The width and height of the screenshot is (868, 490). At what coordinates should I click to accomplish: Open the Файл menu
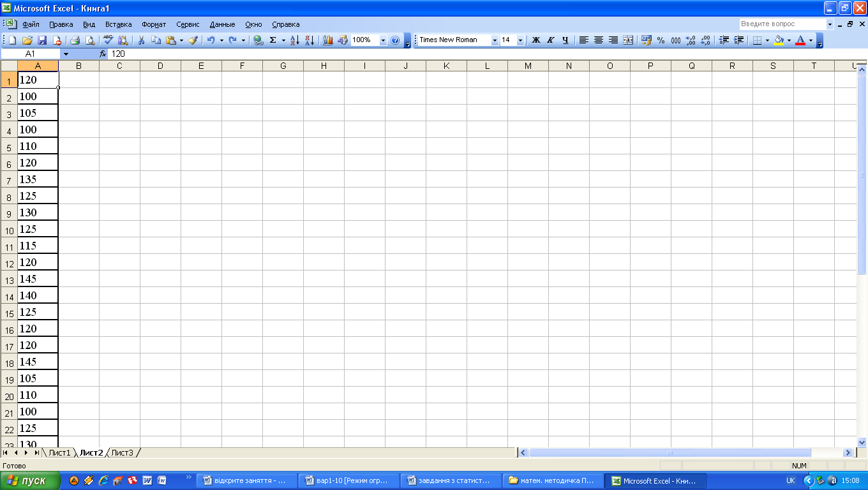[31, 24]
